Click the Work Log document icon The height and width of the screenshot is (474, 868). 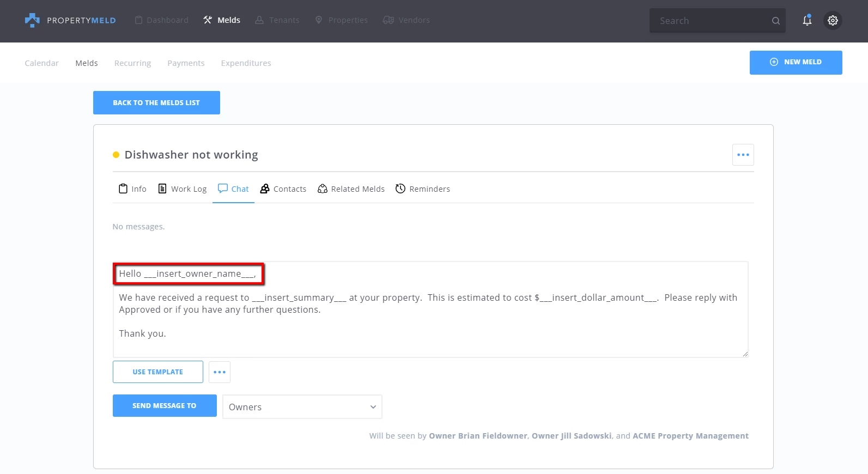coord(162,189)
